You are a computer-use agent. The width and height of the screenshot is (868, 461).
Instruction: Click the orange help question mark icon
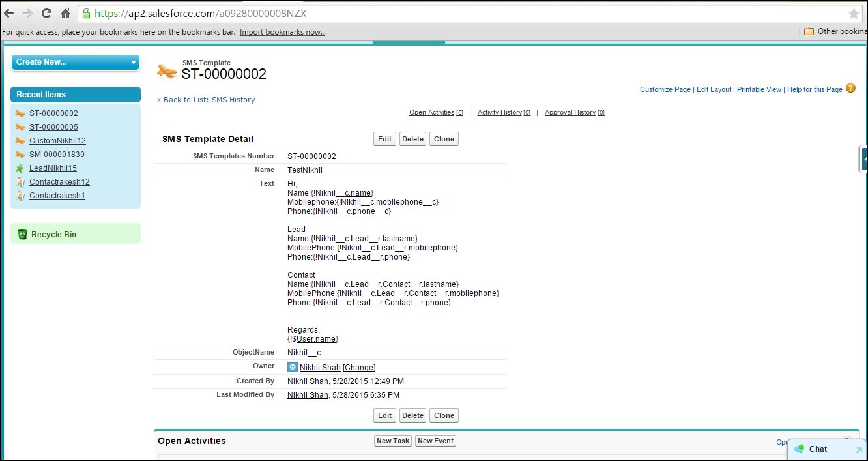[x=850, y=89]
